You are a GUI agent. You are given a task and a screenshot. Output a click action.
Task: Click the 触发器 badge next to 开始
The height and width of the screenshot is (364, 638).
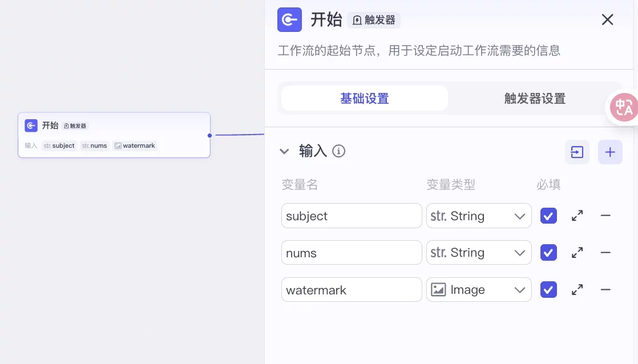pyautogui.click(x=374, y=20)
